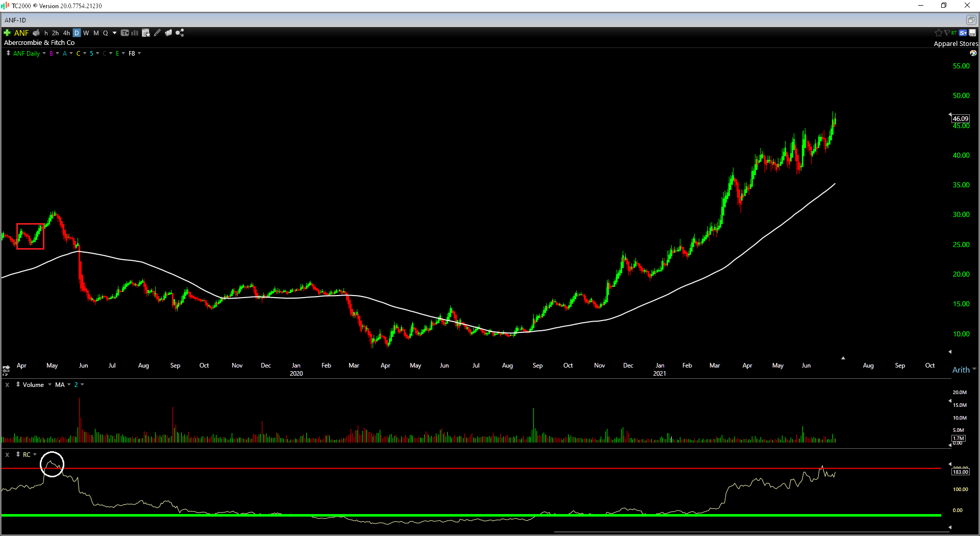This screenshot has width=980, height=536.
Task: Toggle the RT real-time data indicator
Action: pyautogui.click(x=954, y=33)
